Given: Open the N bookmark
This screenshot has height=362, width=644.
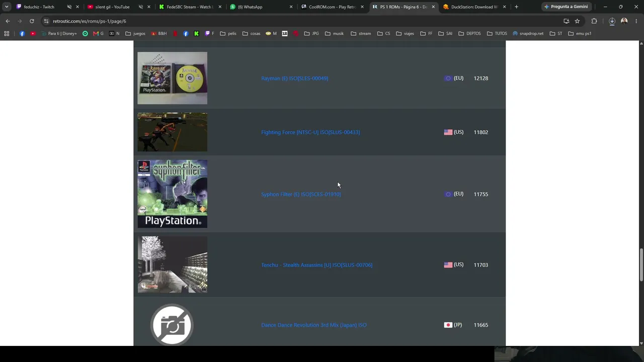Looking at the screenshot, I should pyautogui.click(x=114, y=34).
